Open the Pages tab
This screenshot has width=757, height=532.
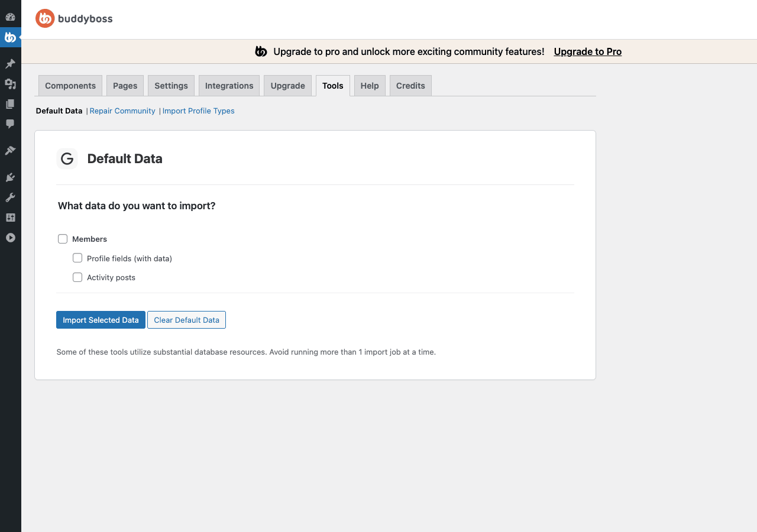click(x=125, y=86)
